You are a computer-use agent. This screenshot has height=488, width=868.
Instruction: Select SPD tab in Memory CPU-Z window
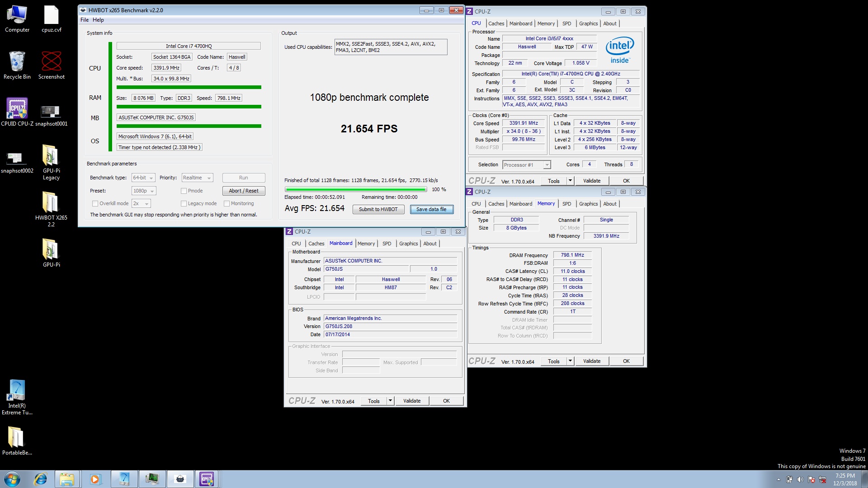tap(566, 204)
